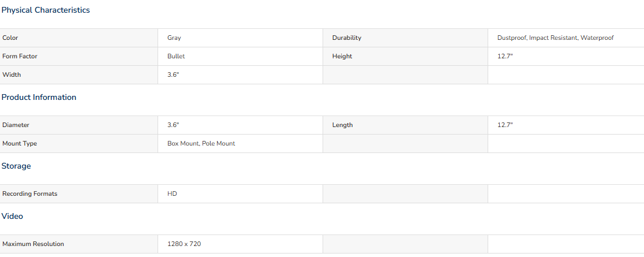Viewport: 644px width, 257px height.
Task: Select the 1280 x 720 resolution value
Action: click(184, 244)
